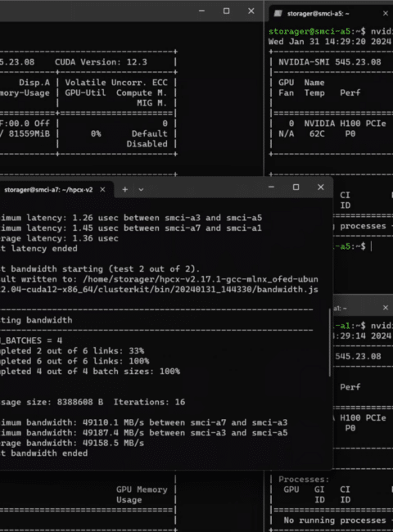
Task: Click '49187.4 MB/s' bandwidth line
Action: click(x=143, y=433)
